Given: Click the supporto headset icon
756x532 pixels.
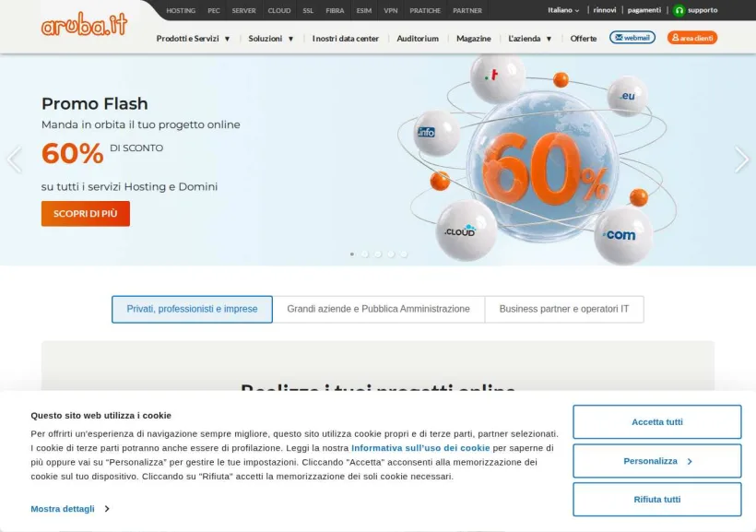Looking at the screenshot, I should (679, 10).
